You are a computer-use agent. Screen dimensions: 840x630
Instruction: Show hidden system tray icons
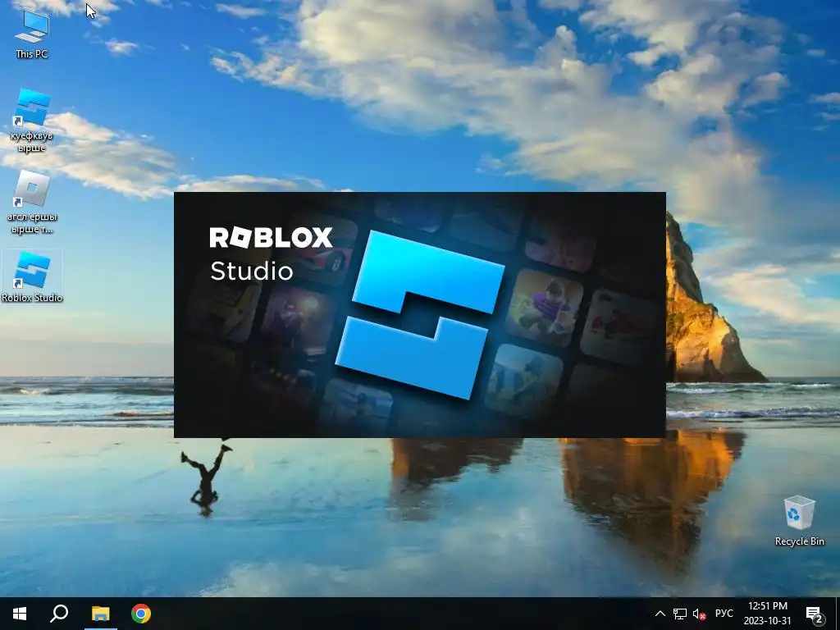tap(660, 614)
